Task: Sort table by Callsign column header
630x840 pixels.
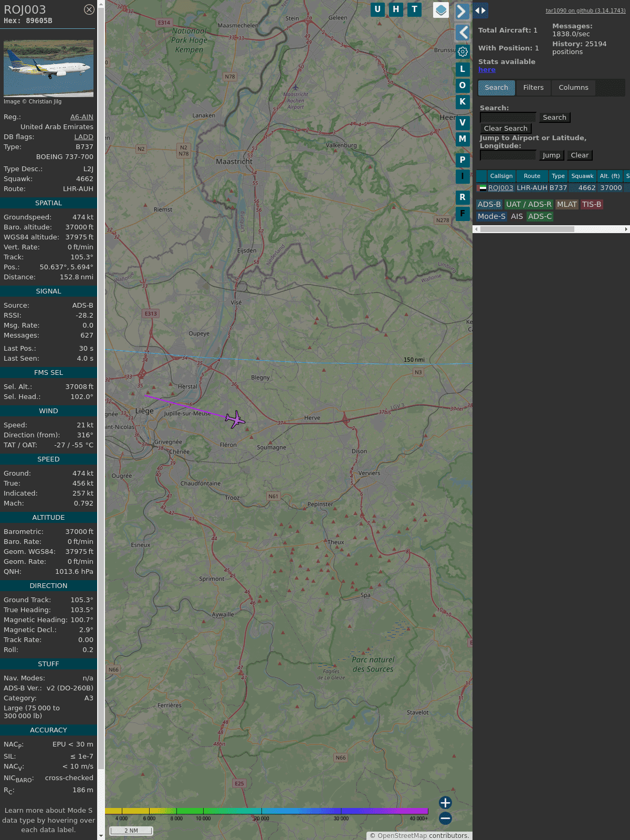Action: point(501,176)
